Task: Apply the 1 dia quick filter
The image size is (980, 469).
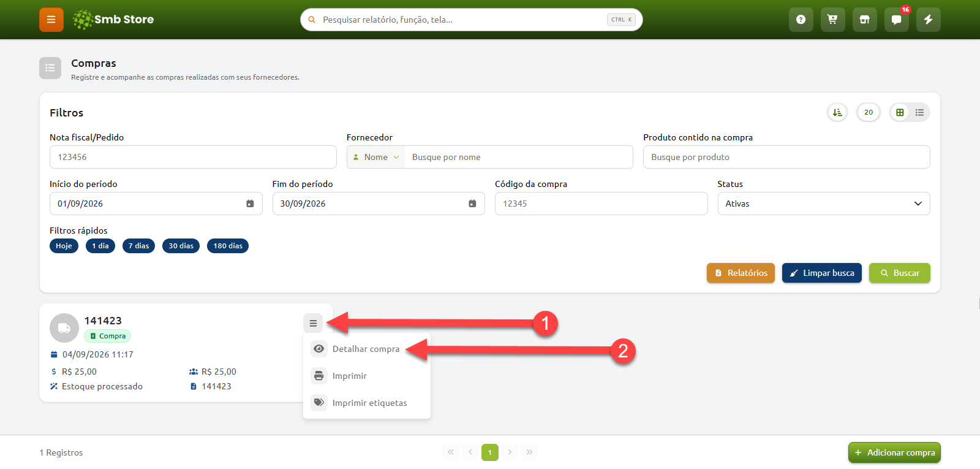Action: (100, 246)
